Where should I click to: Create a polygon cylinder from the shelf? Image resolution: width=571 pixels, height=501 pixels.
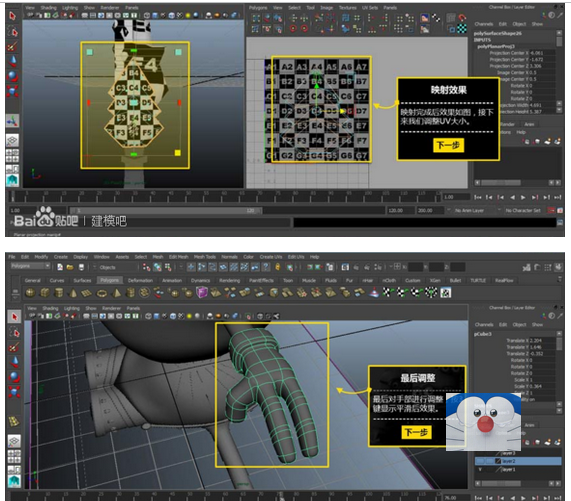pyautogui.click(x=59, y=292)
